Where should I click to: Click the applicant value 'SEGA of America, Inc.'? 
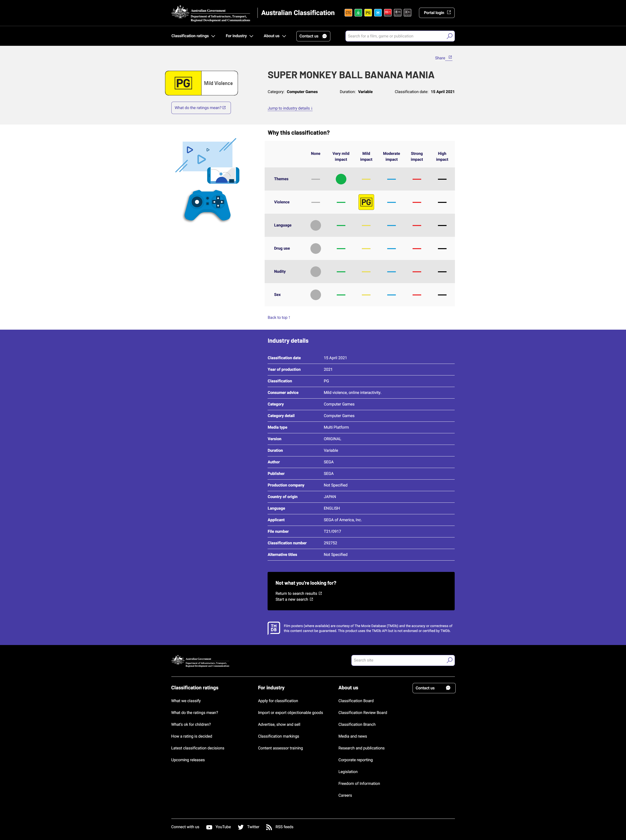[343, 520]
